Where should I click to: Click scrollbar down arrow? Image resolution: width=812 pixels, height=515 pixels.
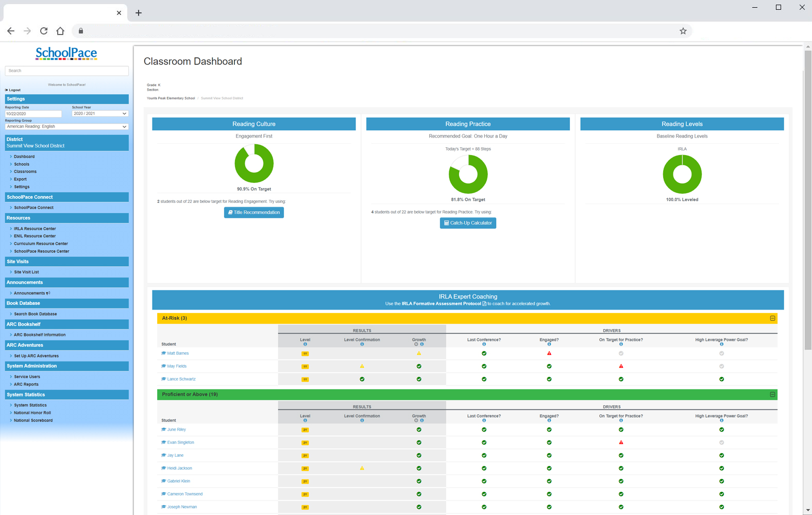(x=808, y=510)
